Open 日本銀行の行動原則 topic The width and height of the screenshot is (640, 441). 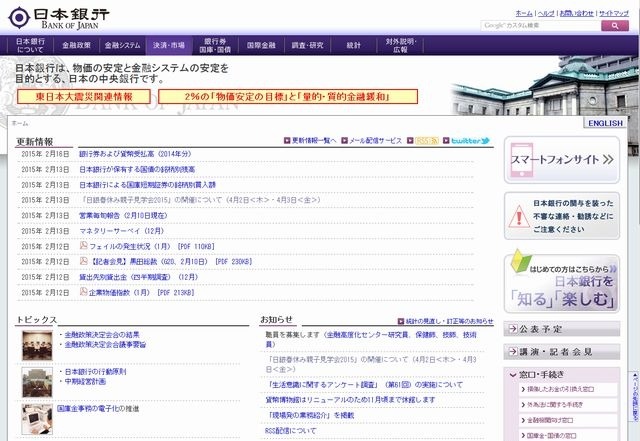click(x=96, y=372)
